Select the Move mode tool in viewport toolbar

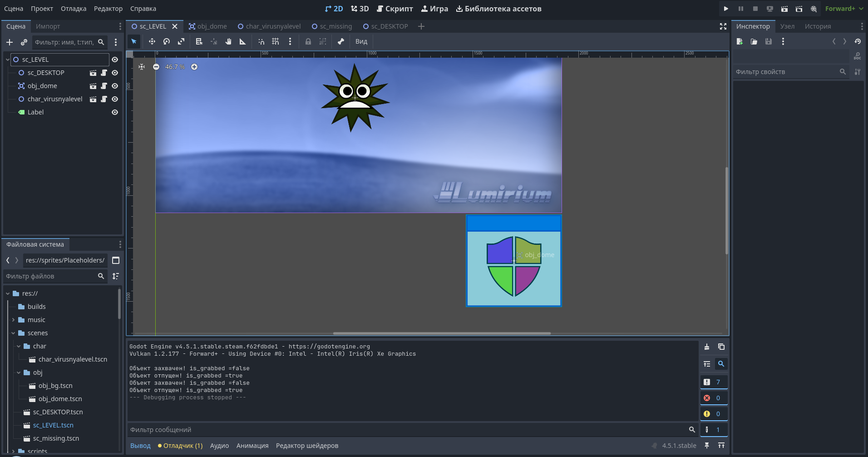(x=152, y=41)
